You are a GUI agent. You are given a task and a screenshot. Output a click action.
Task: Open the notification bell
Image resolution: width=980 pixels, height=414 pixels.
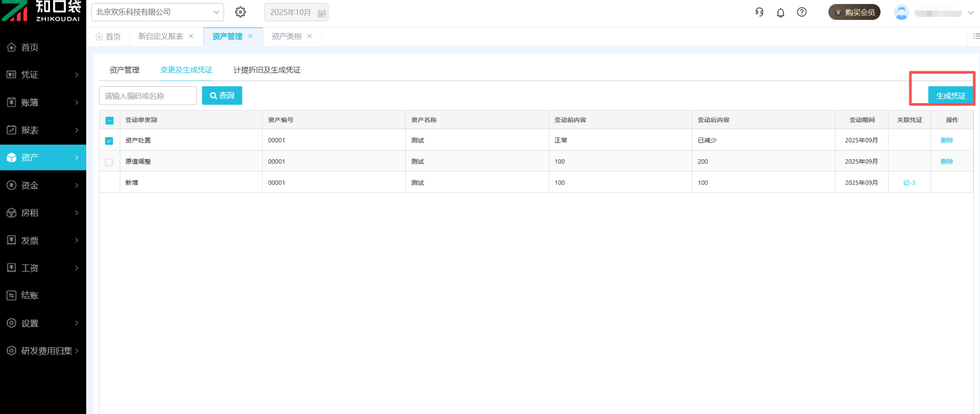780,13
